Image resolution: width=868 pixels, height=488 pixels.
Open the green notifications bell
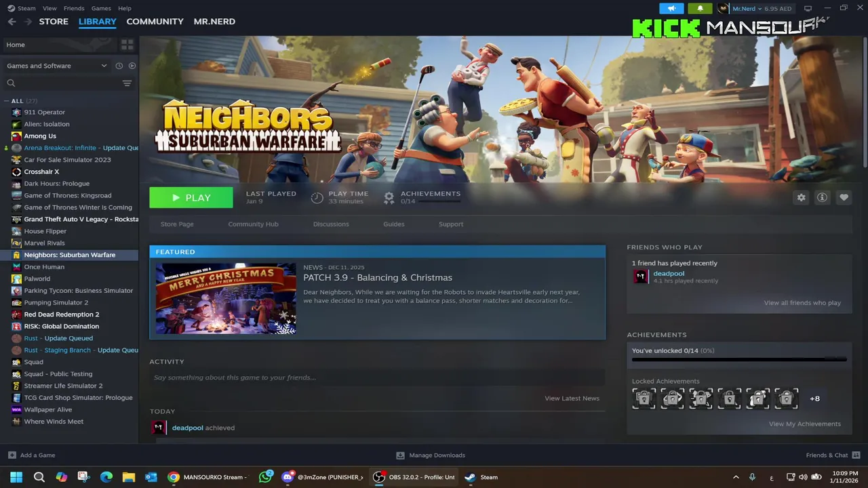click(700, 8)
